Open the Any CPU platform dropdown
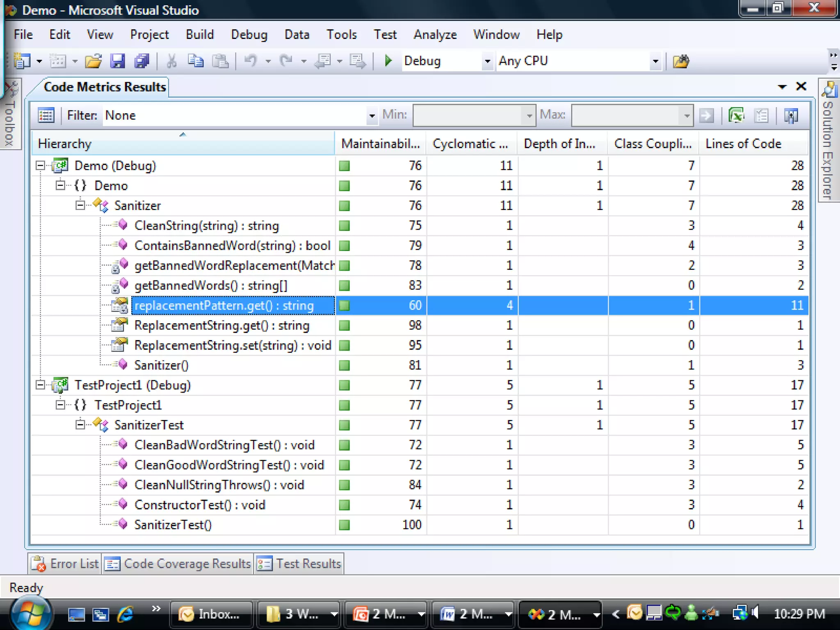The height and width of the screenshot is (630, 840). (x=655, y=62)
